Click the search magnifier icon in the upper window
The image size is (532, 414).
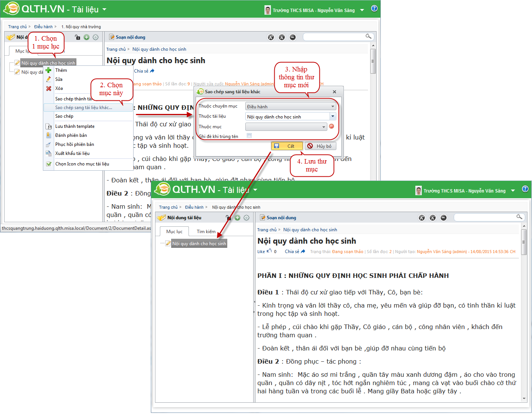coord(368,36)
